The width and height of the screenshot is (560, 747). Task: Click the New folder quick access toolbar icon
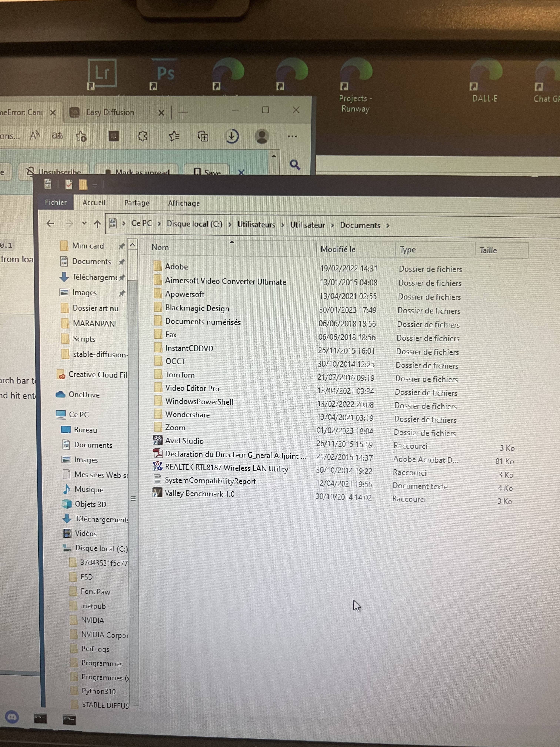coord(83,184)
